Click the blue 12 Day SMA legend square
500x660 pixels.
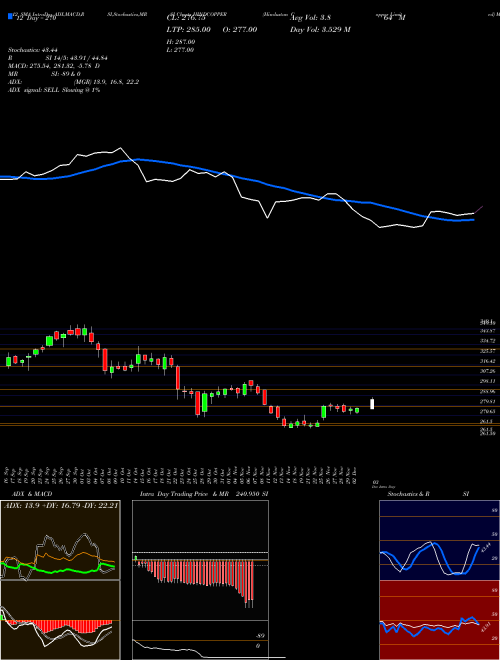point(11,16)
